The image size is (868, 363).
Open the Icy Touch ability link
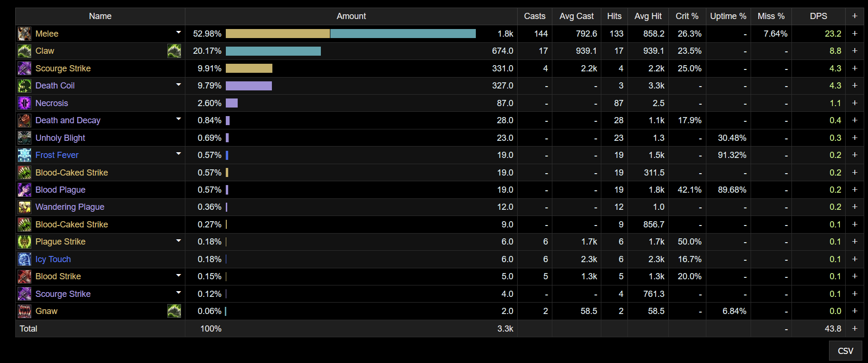53,259
